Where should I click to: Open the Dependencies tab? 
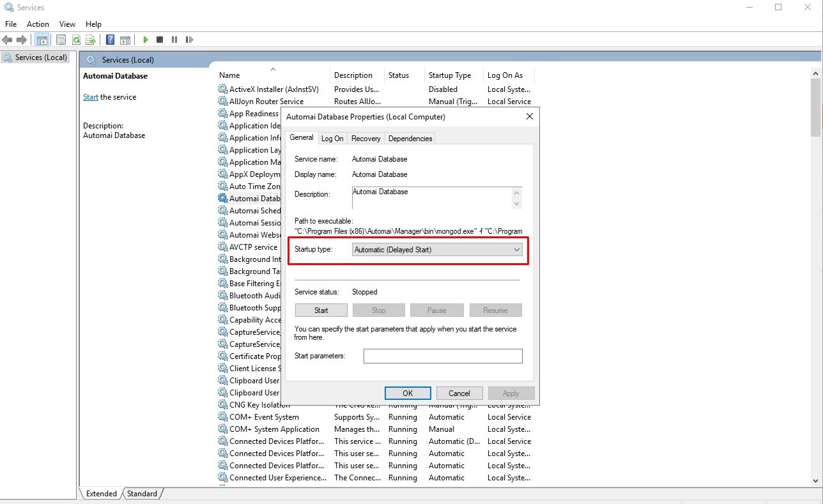click(x=410, y=139)
